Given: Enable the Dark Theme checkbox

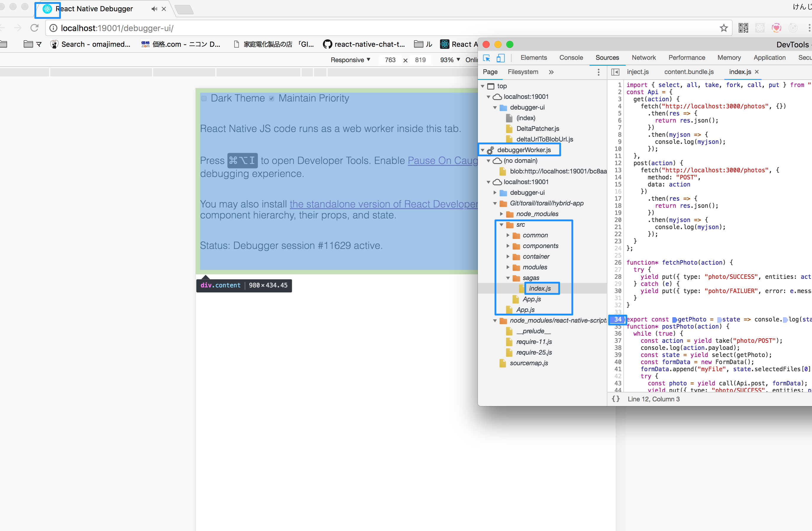Looking at the screenshot, I should [204, 99].
